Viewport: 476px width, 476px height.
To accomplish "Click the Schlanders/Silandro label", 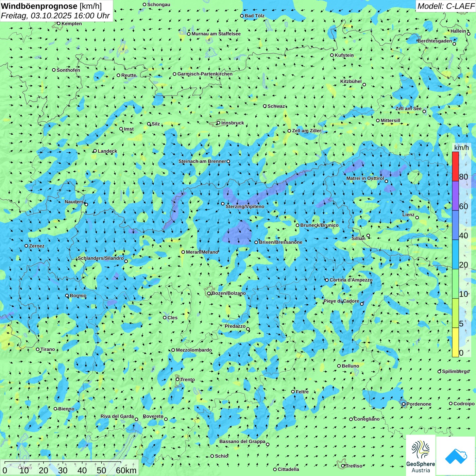I will (x=101, y=258).
